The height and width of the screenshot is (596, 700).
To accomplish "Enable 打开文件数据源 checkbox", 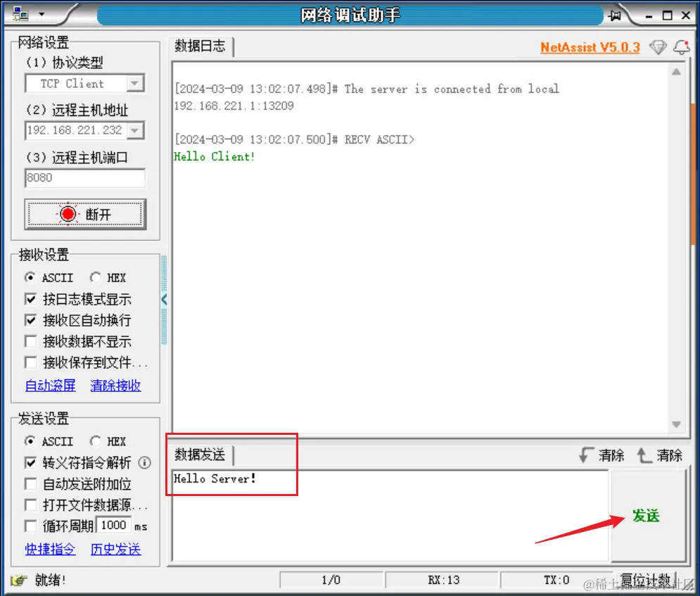I will coord(30,505).
